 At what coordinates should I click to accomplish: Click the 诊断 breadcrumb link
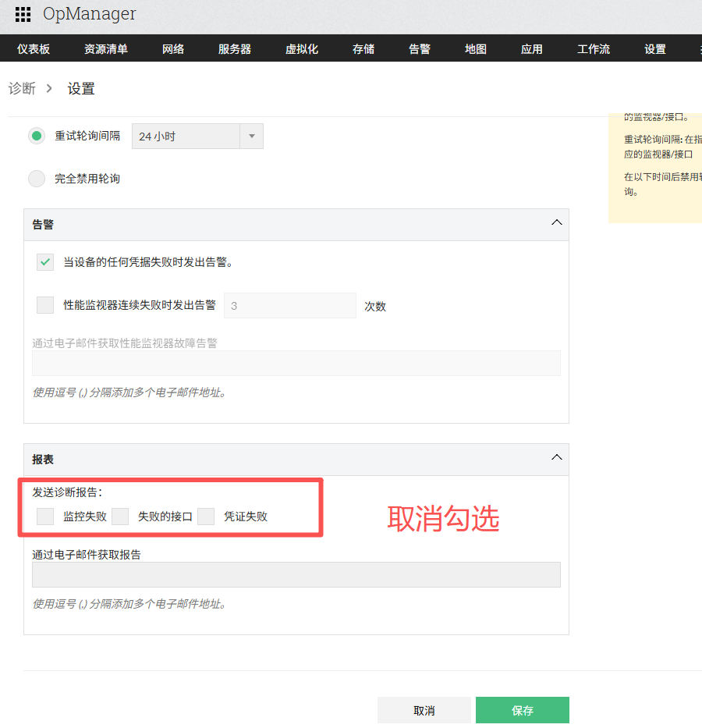click(22, 89)
